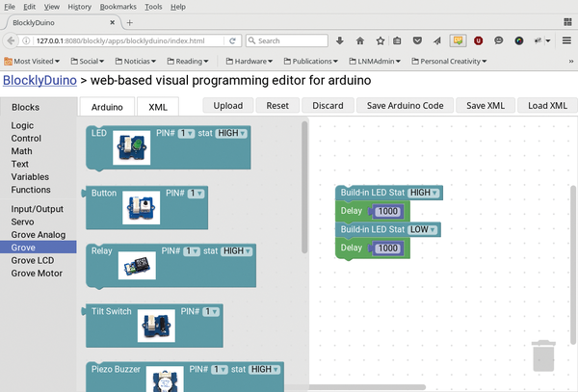Click the workspace vertical scrollbar
Viewport: 578px width, 392px height.
(x=573, y=265)
